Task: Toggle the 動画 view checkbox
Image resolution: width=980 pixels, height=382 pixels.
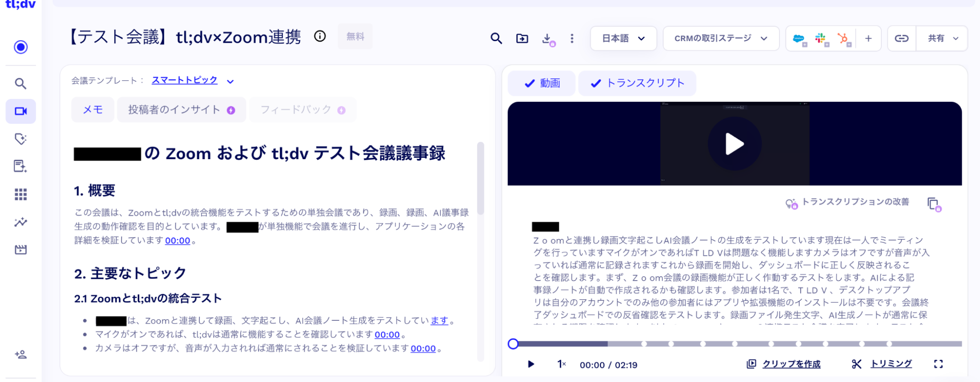Action: (542, 83)
